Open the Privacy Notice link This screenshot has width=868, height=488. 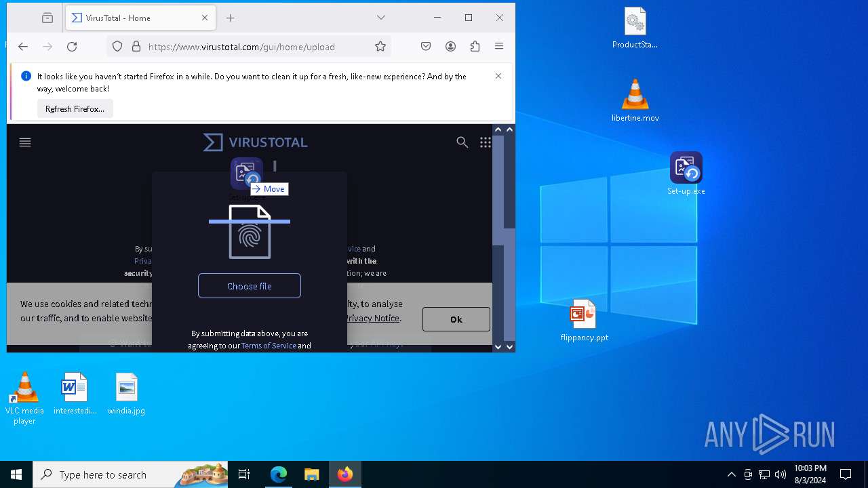click(372, 318)
